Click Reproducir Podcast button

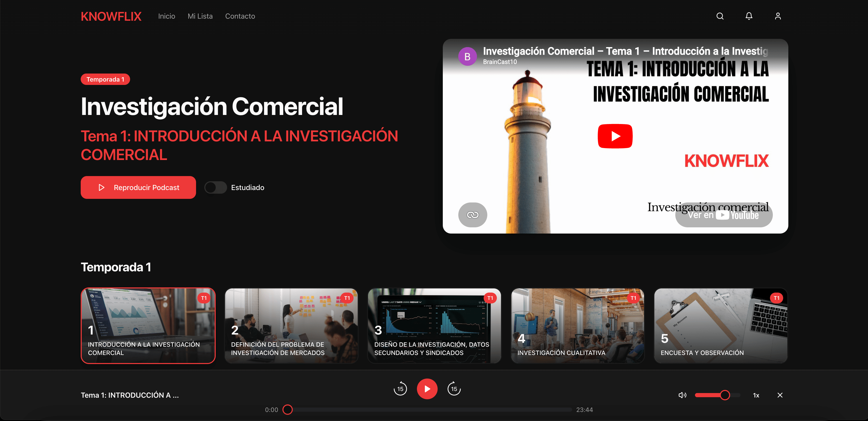tap(138, 187)
